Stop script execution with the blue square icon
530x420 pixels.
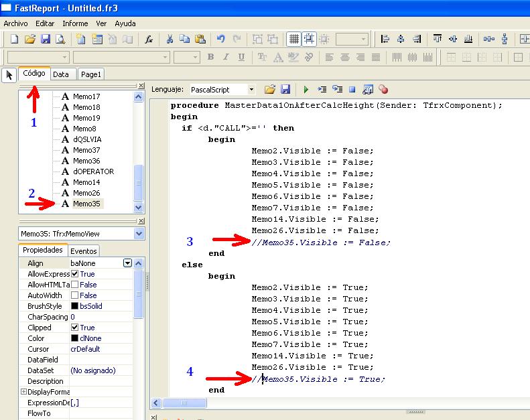coord(352,89)
